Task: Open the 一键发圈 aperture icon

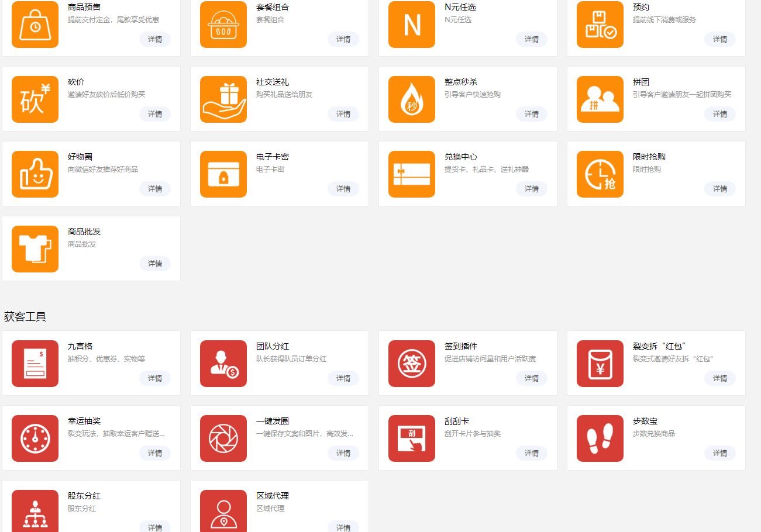Action: (x=223, y=438)
